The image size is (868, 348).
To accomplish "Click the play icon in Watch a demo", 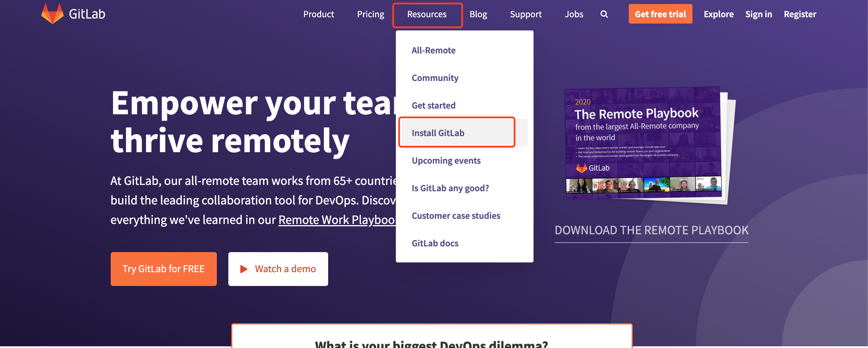I will pyautogui.click(x=244, y=269).
